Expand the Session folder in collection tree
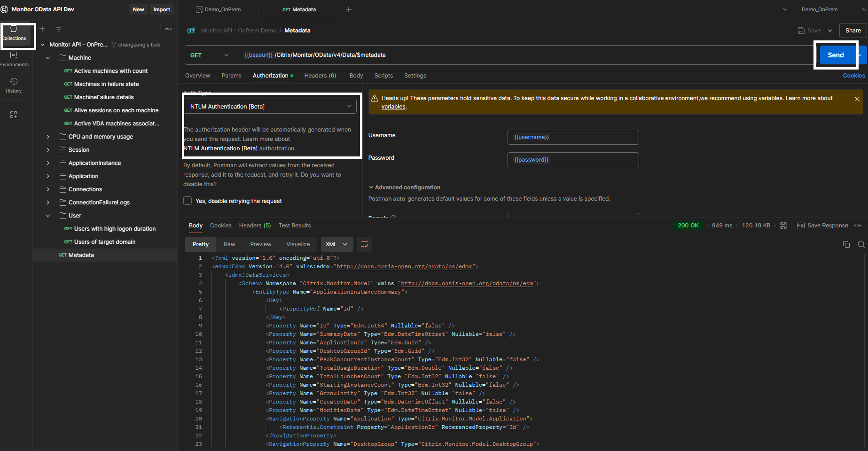Viewport: 868px width, 451px height. tap(48, 150)
